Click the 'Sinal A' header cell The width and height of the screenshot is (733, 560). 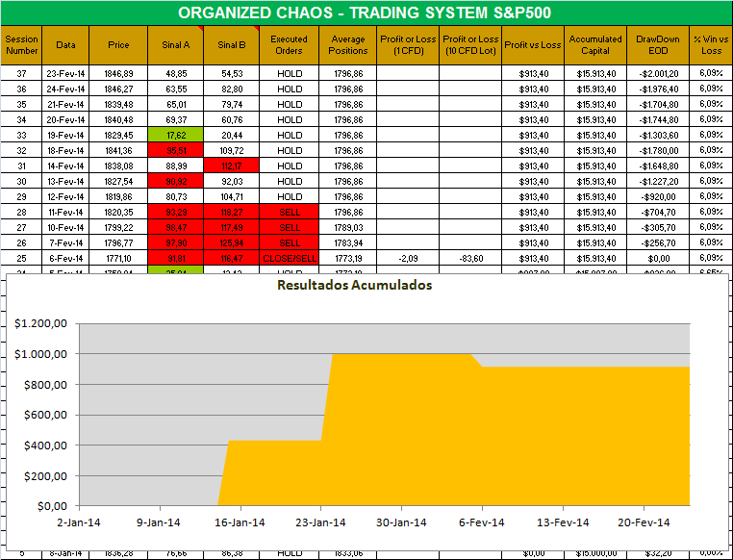click(176, 45)
